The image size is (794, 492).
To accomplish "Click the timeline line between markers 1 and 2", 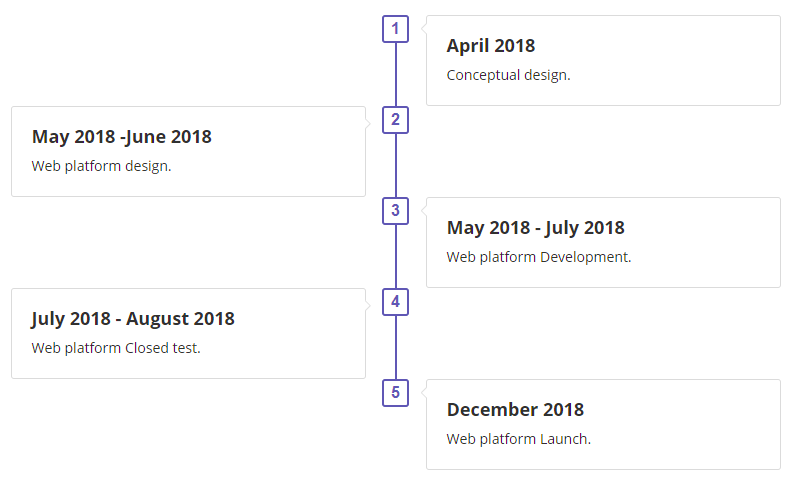I will (395, 75).
